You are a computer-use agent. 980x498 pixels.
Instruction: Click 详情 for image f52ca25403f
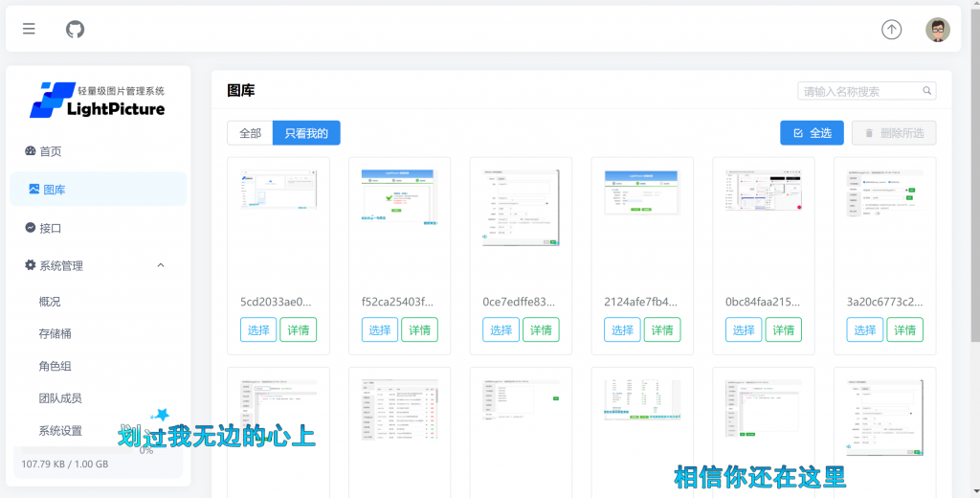point(419,329)
